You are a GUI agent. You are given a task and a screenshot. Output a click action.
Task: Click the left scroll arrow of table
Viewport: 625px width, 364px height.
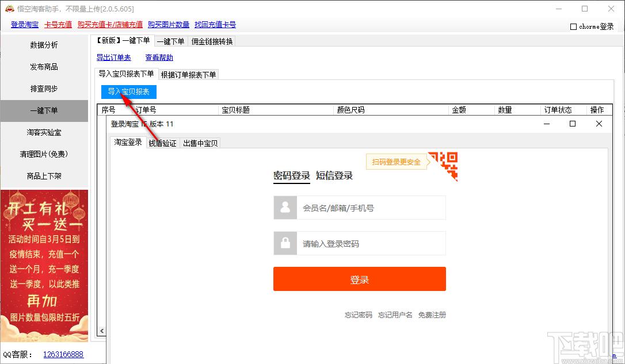[x=102, y=331]
